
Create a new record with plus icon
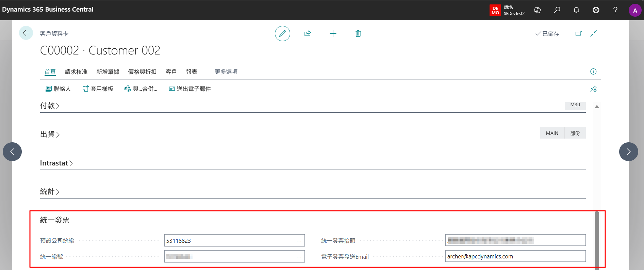coord(333,33)
